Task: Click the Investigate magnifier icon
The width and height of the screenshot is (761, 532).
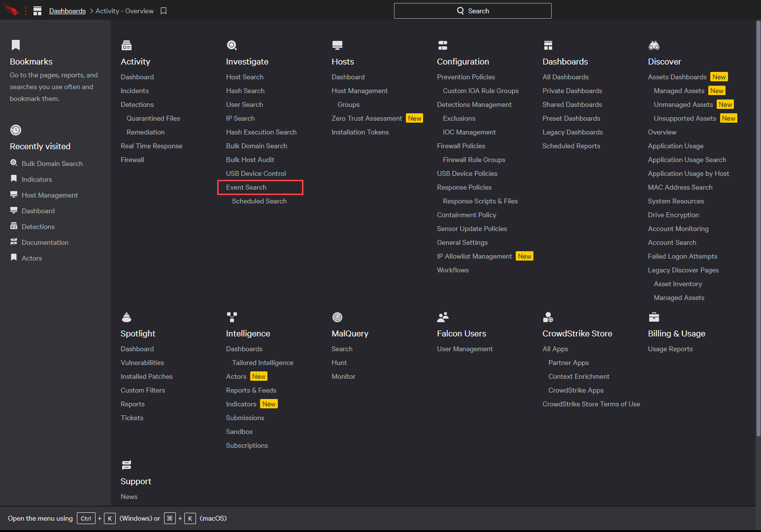Action: [232, 45]
